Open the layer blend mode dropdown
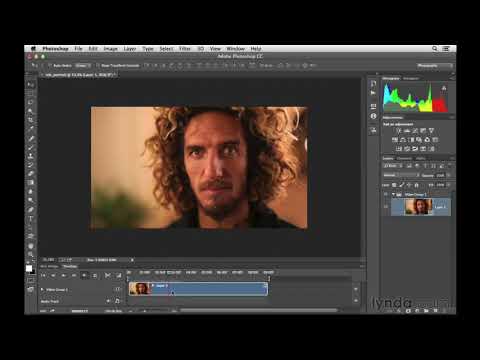480x360 pixels. click(401, 175)
